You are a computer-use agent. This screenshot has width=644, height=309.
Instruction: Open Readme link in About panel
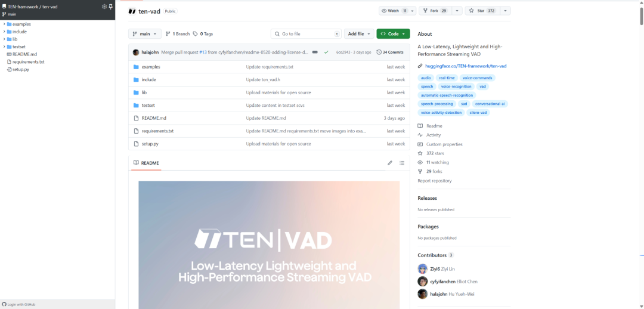434,126
